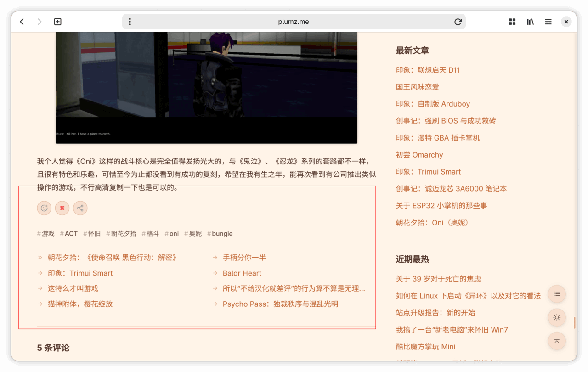Open popular post 站点升级报告：新的开始
This screenshot has height=372, width=588.
[435, 312]
